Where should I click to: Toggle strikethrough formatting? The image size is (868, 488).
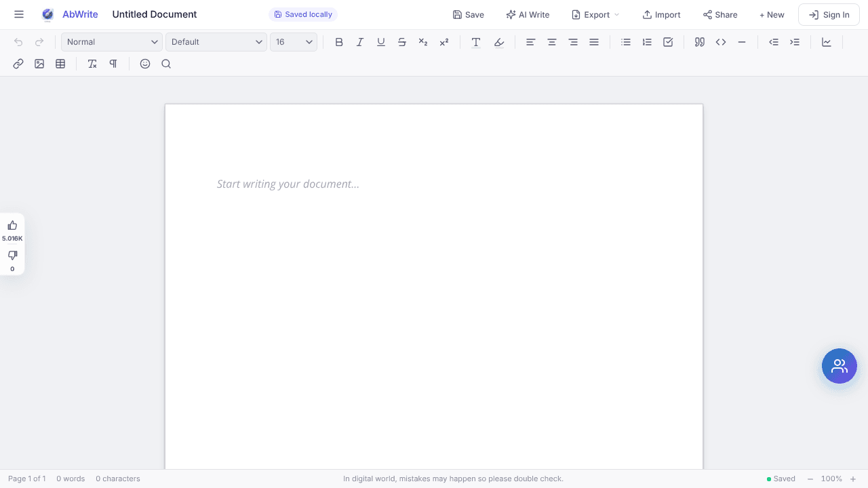(402, 42)
